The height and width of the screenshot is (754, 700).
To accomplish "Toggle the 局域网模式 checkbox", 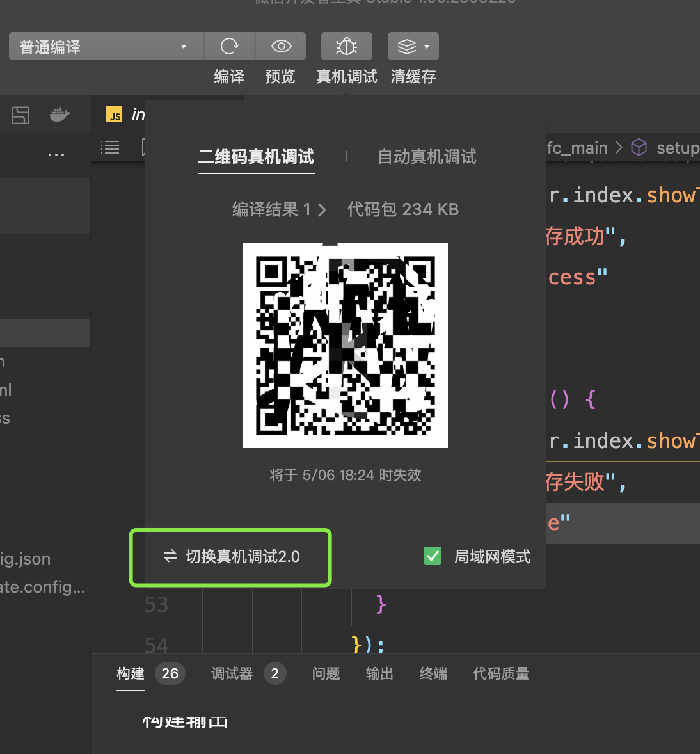I will pos(433,556).
